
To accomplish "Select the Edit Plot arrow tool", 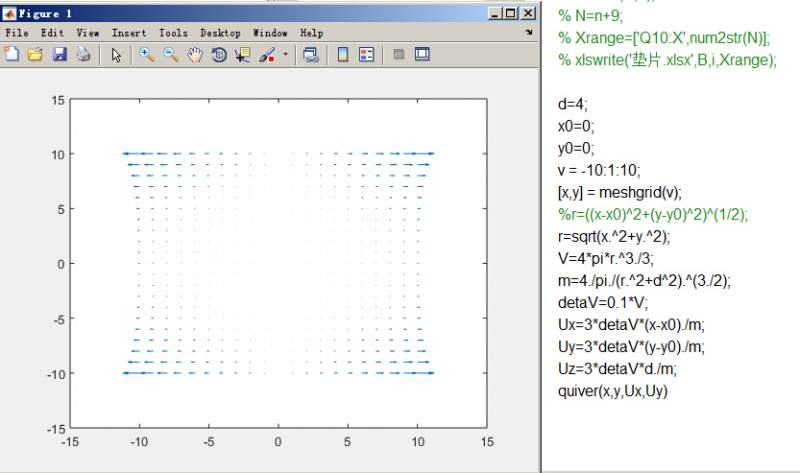I will [116, 55].
